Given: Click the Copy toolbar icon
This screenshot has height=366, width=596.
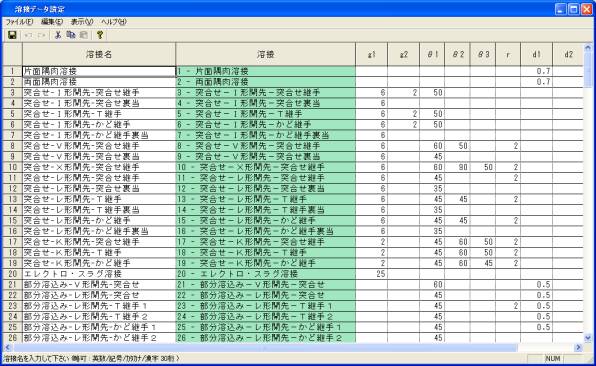Looking at the screenshot, I should tap(71, 35).
